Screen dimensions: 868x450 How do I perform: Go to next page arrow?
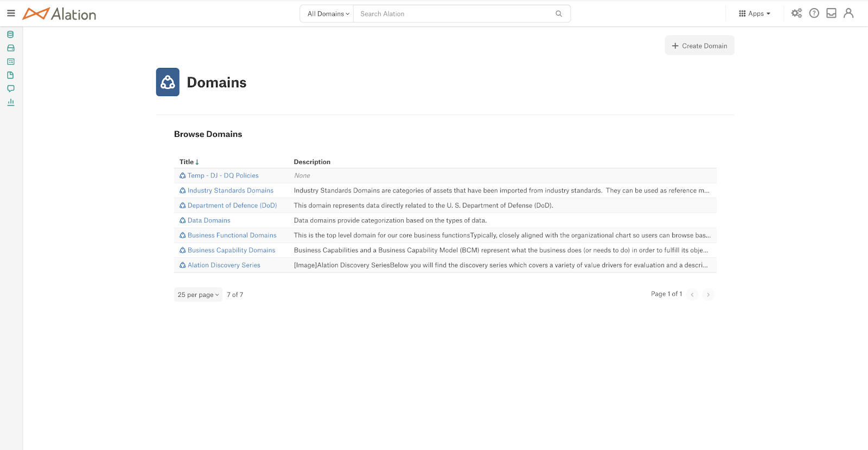708,294
